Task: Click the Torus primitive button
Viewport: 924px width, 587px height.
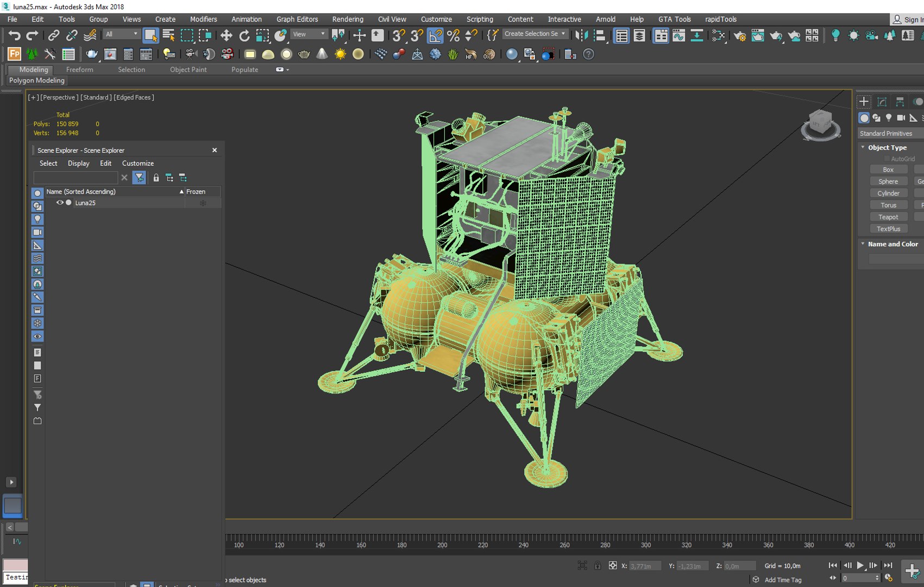Action: click(x=888, y=205)
